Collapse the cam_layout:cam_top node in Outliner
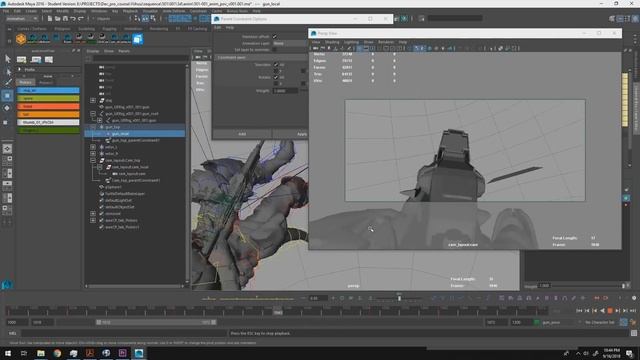 click(x=93, y=160)
